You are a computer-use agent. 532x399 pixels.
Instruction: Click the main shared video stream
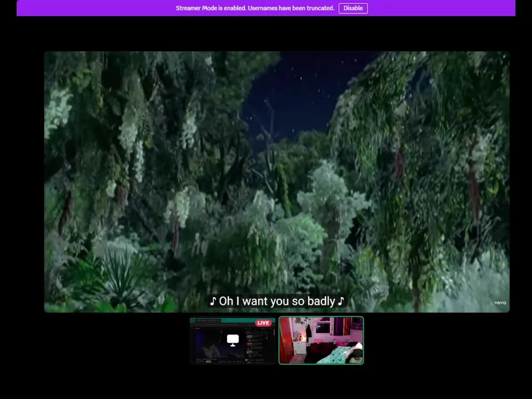tap(277, 182)
